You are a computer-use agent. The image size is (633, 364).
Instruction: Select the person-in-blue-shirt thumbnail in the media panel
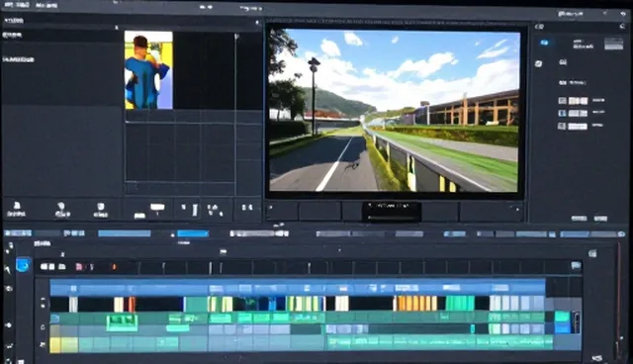point(148,70)
